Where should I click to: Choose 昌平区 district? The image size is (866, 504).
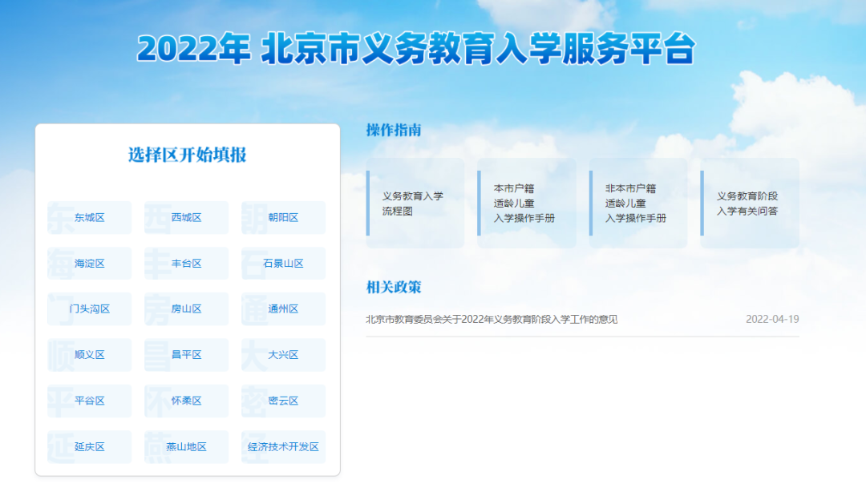point(186,355)
